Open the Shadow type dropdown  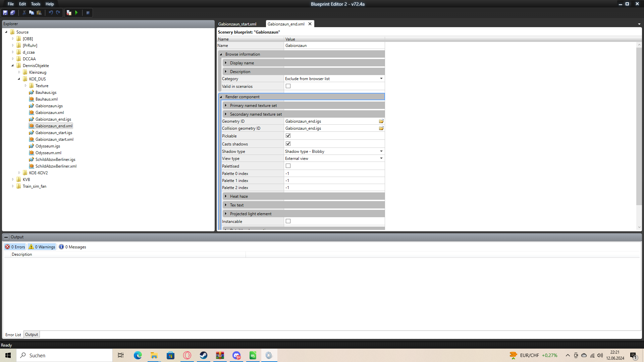point(381,152)
